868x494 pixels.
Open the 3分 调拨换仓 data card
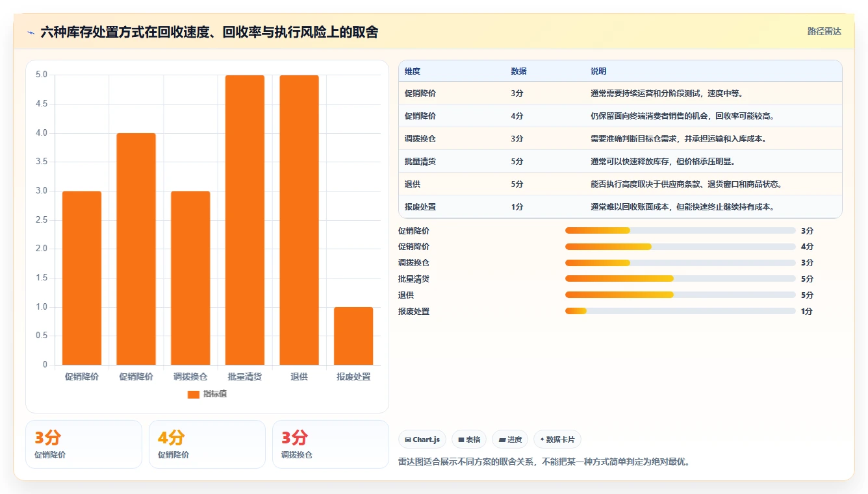[x=331, y=444]
